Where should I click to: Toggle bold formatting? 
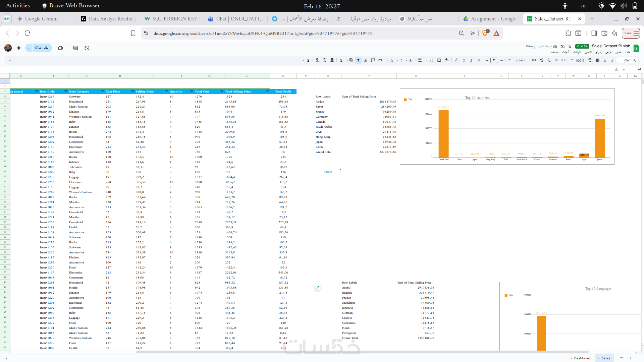pyautogui.click(x=479, y=60)
